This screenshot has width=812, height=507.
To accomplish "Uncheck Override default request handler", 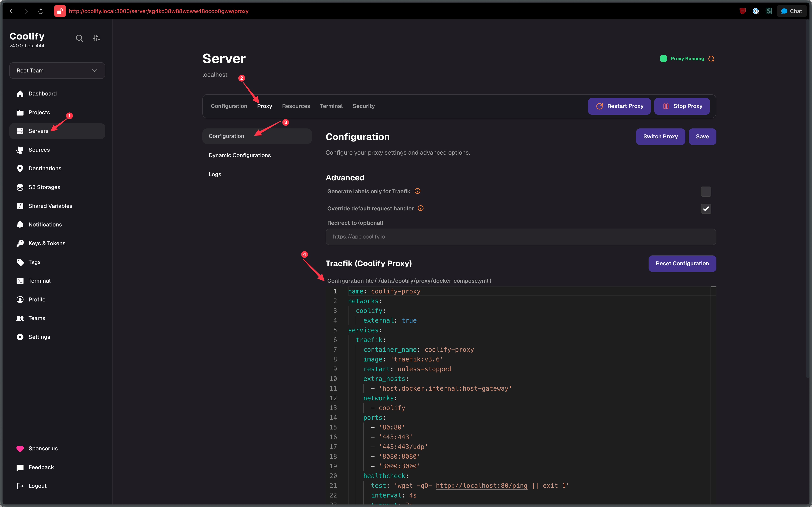I will 706,209.
